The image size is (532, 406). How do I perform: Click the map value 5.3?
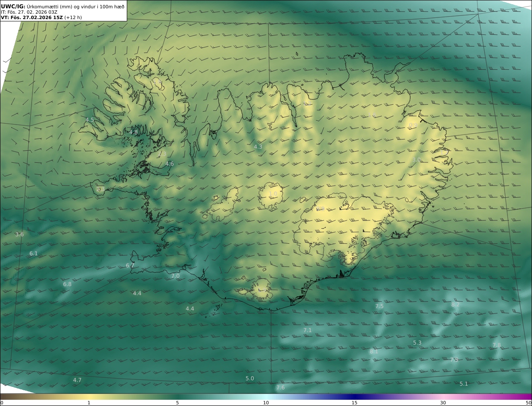(x=417, y=343)
